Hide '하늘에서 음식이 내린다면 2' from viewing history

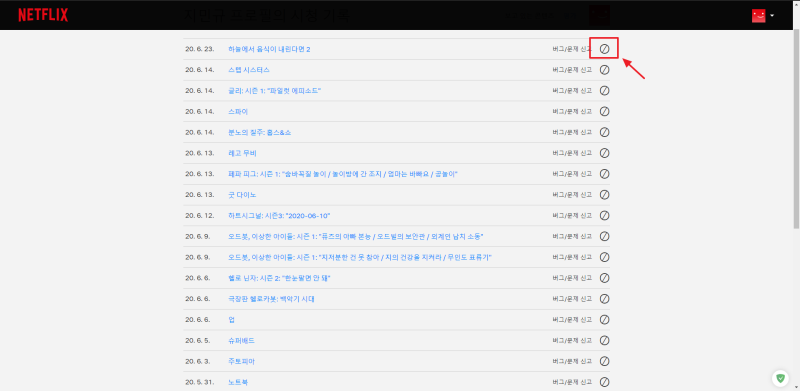click(604, 49)
